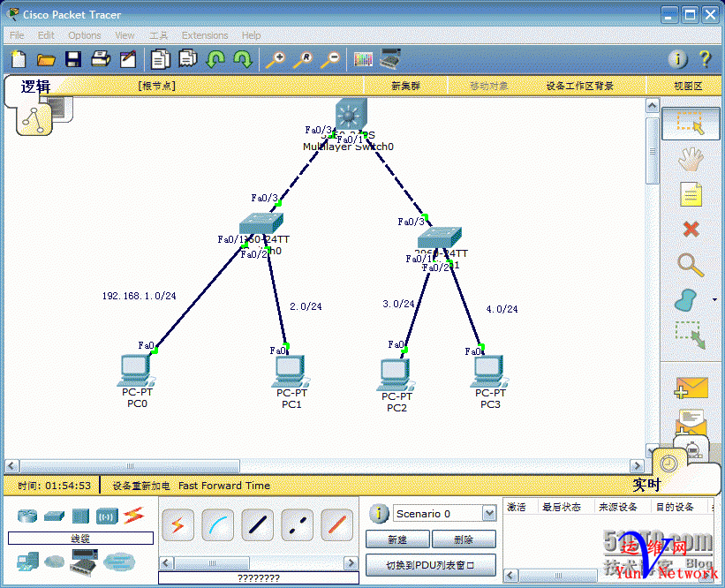Open a file with the folder icon
725x588 pixels.
coord(46,60)
